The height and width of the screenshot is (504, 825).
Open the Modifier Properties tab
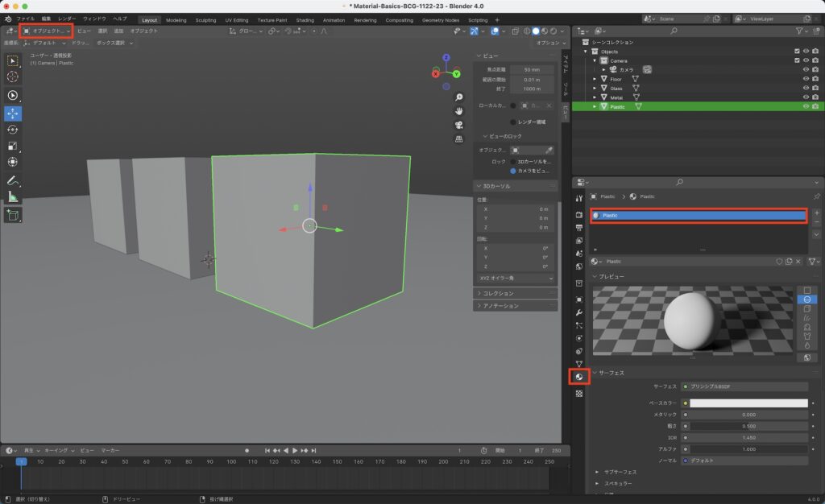[580, 312]
